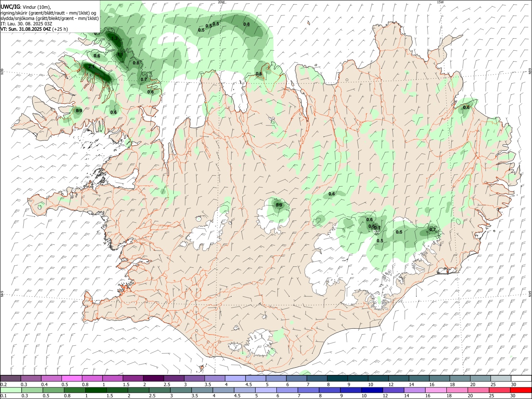Pick snow scale swatch between 3 and 3.5
This screenshot has width=532, height=399.
click(194, 378)
